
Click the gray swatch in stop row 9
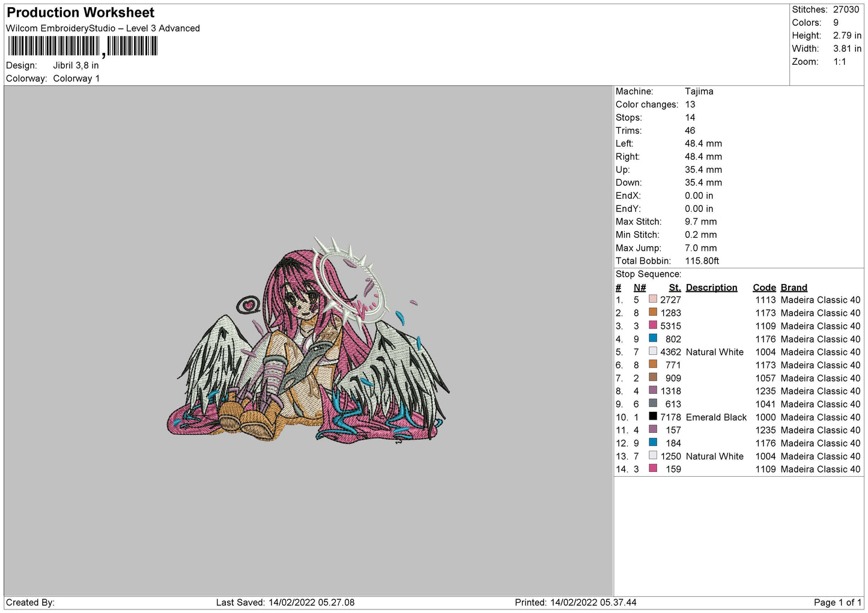point(652,403)
